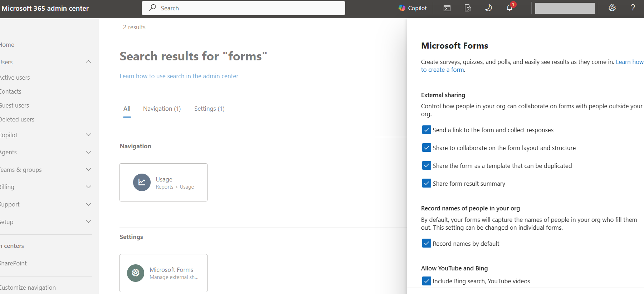This screenshot has height=294, width=644.
Task: Open Contacts in the sidebar
Action: point(11,91)
